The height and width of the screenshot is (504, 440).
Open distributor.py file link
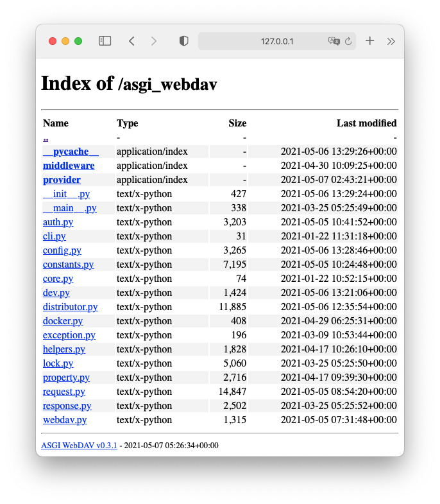pyautogui.click(x=71, y=307)
